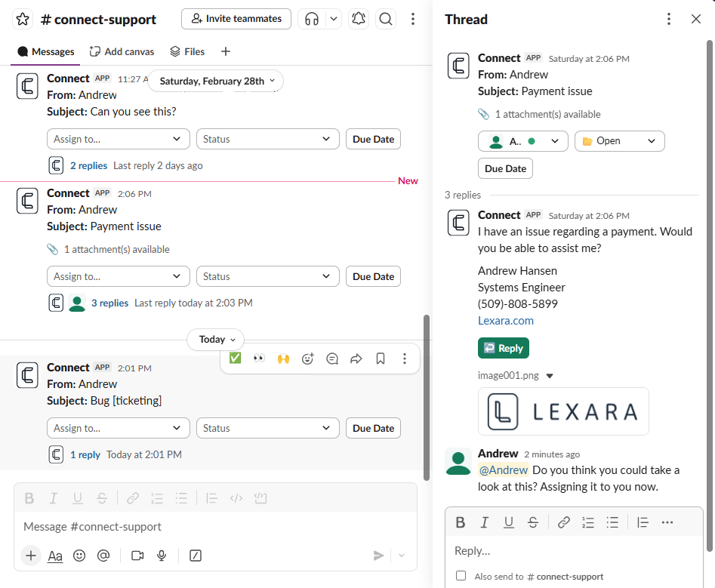Open the emoji reaction picker on the message
The image size is (715, 588).
(307, 359)
